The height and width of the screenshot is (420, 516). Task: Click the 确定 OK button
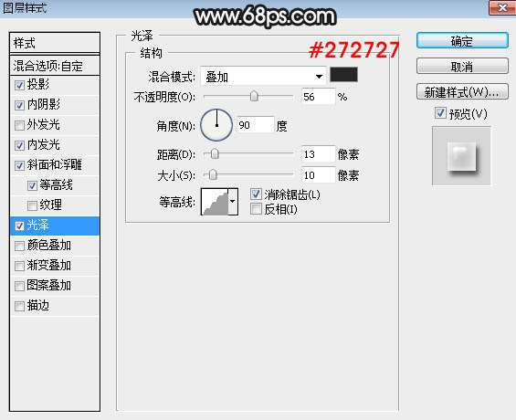[462, 41]
